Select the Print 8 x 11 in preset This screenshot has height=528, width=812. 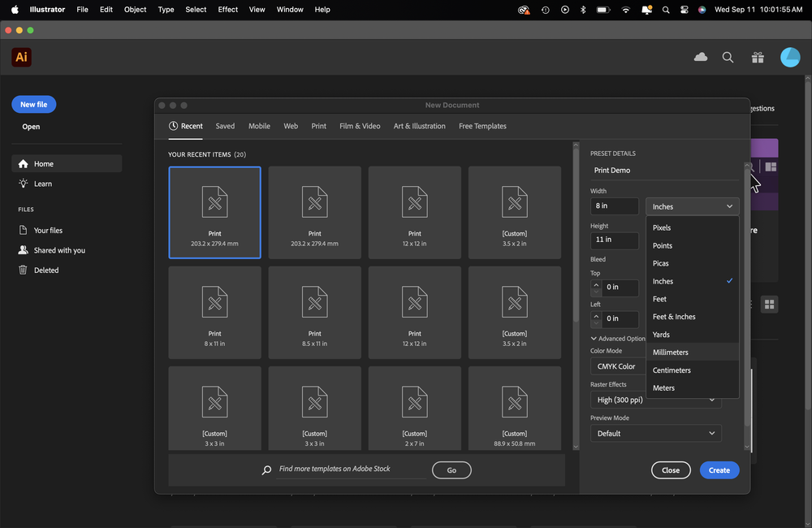[x=214, y=313]
